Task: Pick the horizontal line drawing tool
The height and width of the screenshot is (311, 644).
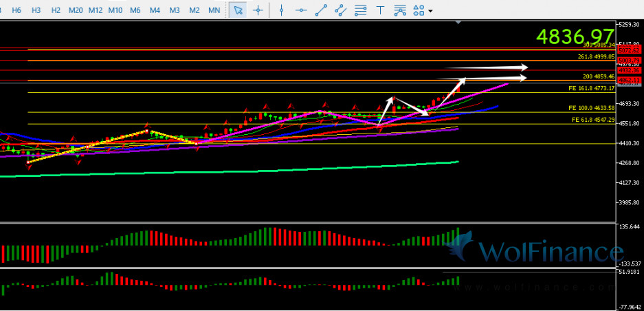Action: click(x=300, y=10)
